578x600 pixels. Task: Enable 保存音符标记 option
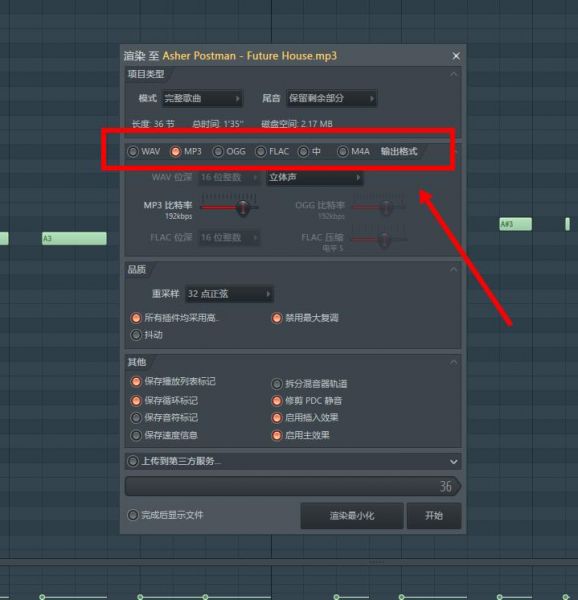pyautogui.click(x=136, y=417)
